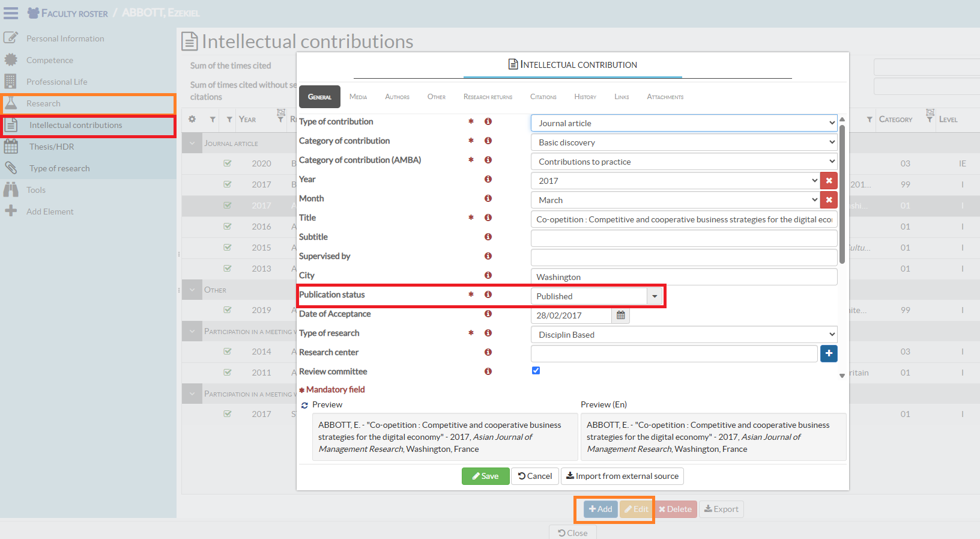
Task: Open the Type of contribution dropdown
Action: [x=683, y=123]
